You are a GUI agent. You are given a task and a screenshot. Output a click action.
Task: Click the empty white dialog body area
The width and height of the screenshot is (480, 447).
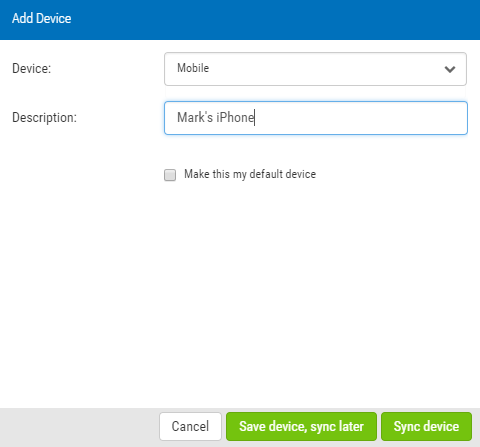click(x=240, y=293)
